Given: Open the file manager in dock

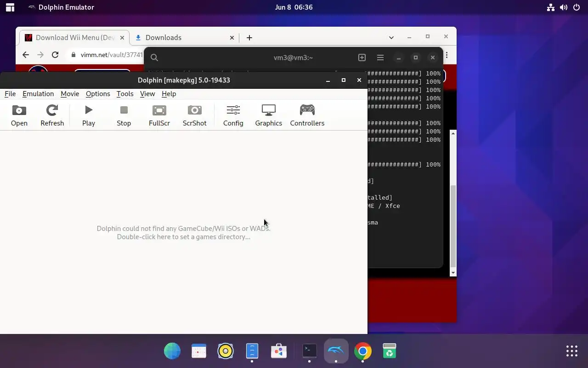Looking at the screenshot, I should click(252, 351).
